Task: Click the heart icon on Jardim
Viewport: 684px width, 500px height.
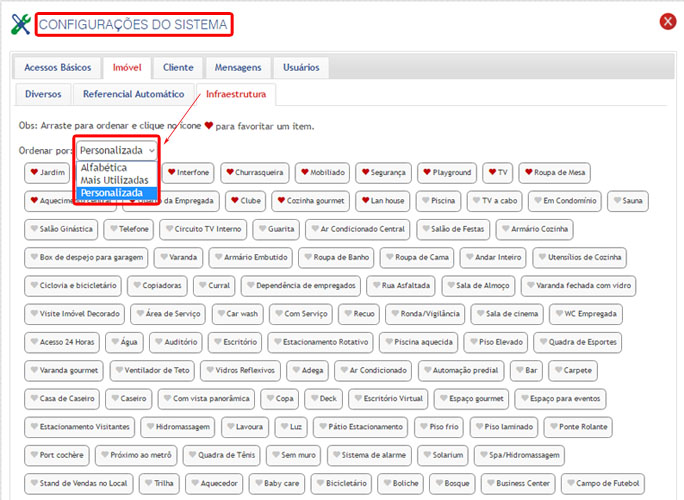Action: (34, 172)
